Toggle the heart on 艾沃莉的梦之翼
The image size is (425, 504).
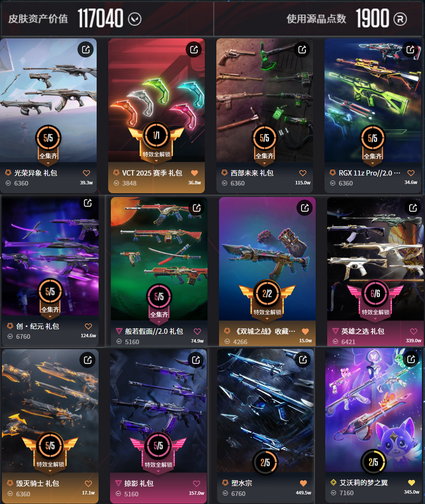(412, 482)
